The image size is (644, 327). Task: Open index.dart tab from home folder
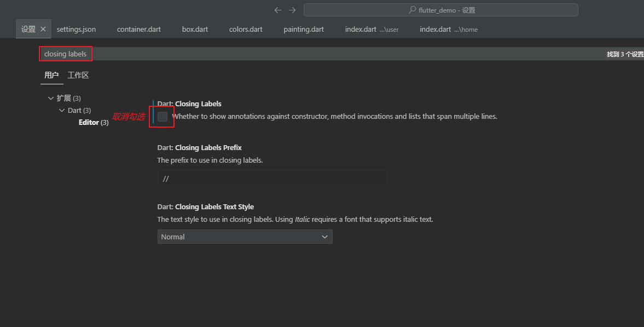[x=448, y=30]
